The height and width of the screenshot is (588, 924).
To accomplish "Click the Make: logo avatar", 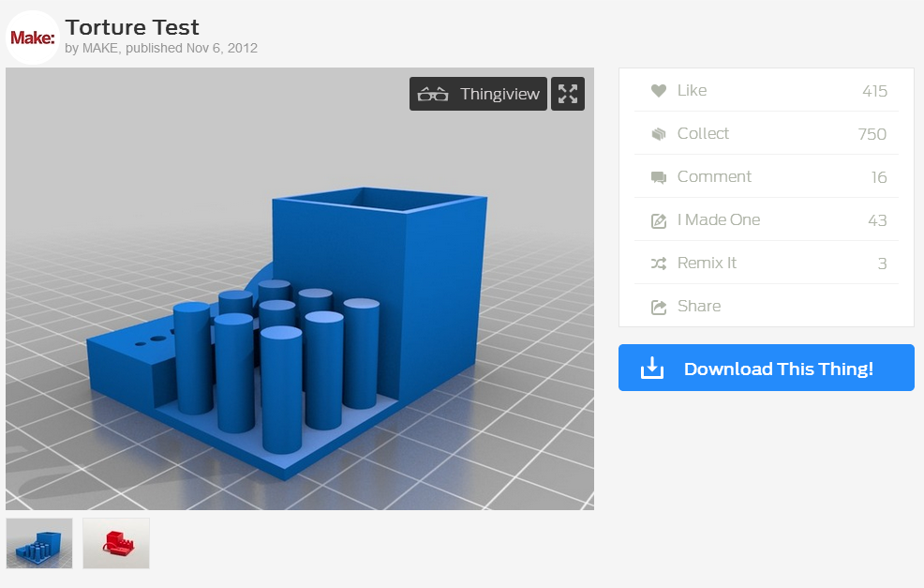I will (33, 38).
